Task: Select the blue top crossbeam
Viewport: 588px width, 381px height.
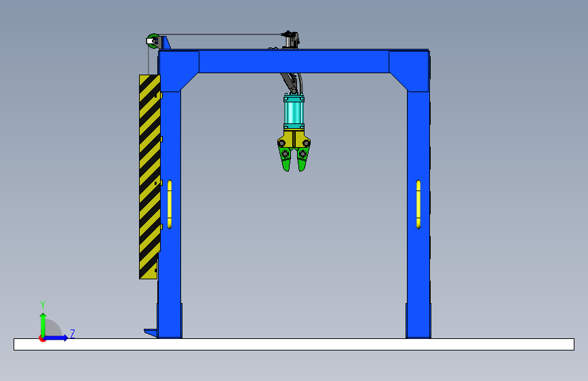Action: pos(294,62)
